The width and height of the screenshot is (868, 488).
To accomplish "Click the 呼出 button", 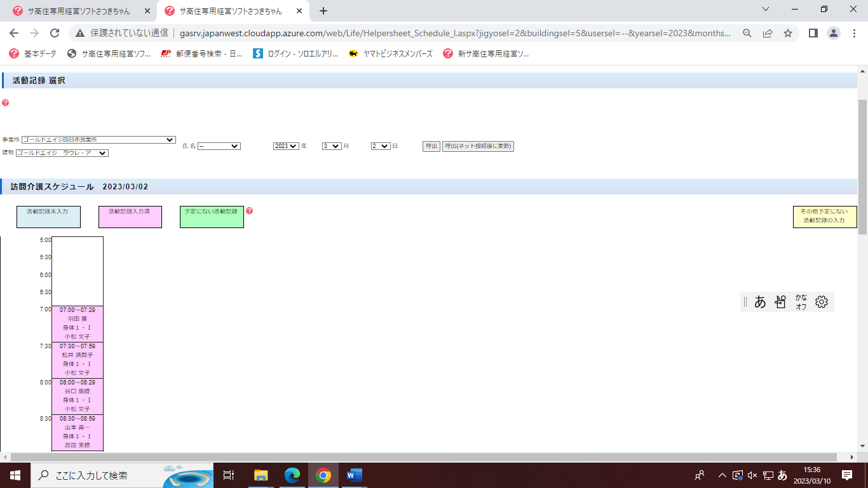I will tap(431, 146).
